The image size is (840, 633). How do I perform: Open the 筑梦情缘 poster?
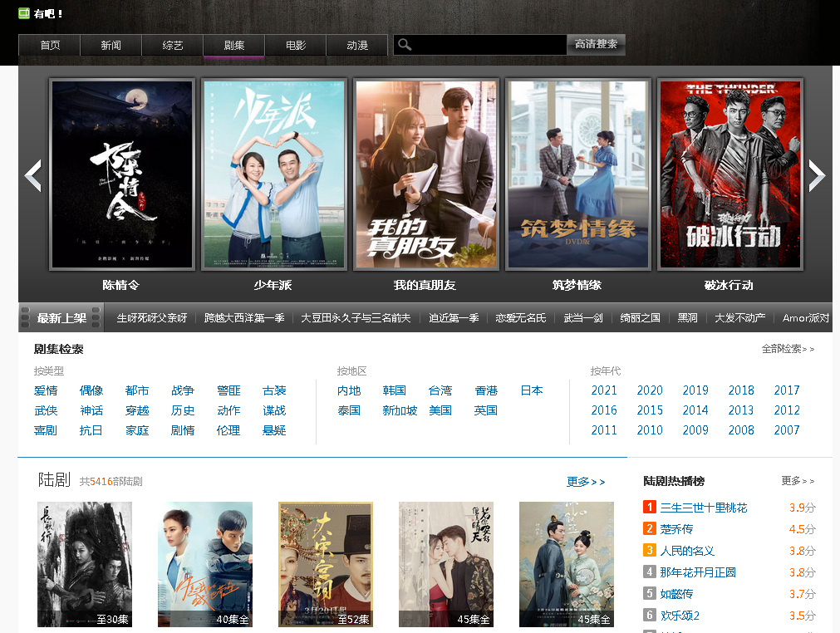(x=578, y=174)
